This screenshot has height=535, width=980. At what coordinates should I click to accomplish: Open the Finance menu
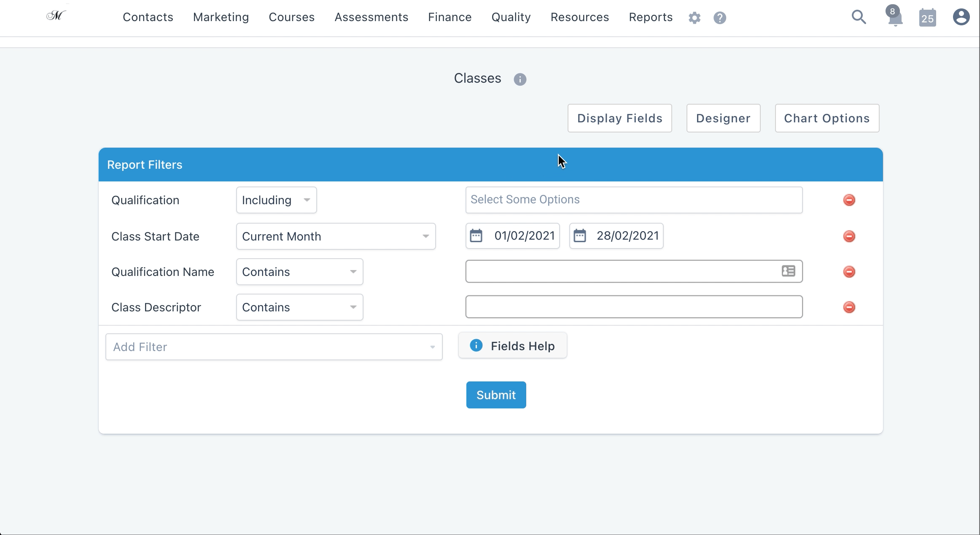pyautogui.click(x=450, y=17)
